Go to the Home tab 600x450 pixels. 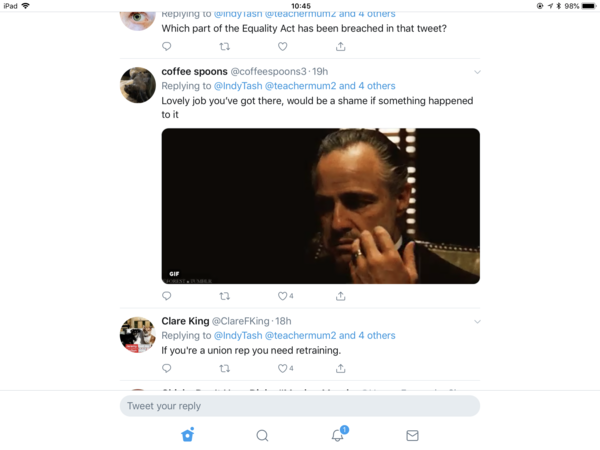coord(187,435)
